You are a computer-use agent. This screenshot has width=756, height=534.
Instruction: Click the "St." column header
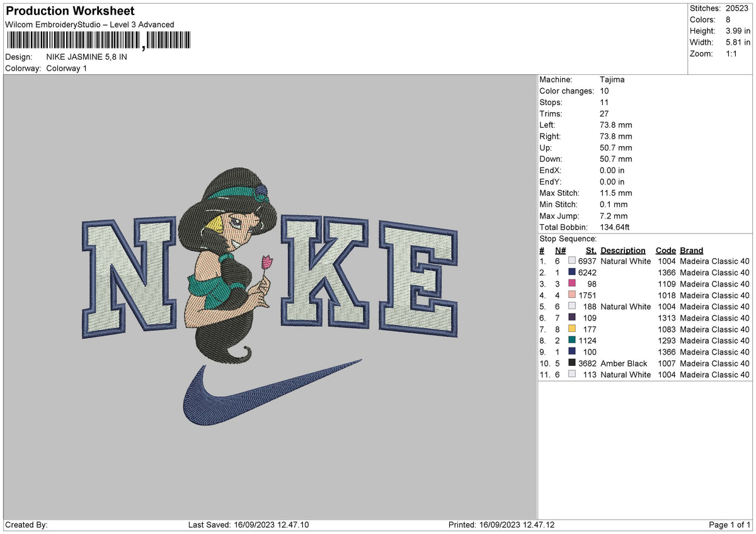coord(591,251)
